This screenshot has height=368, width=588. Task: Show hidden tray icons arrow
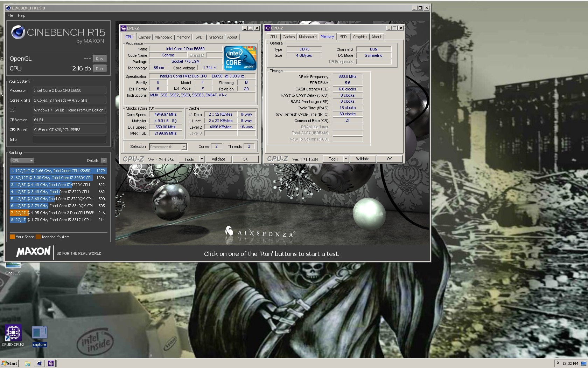558,363
